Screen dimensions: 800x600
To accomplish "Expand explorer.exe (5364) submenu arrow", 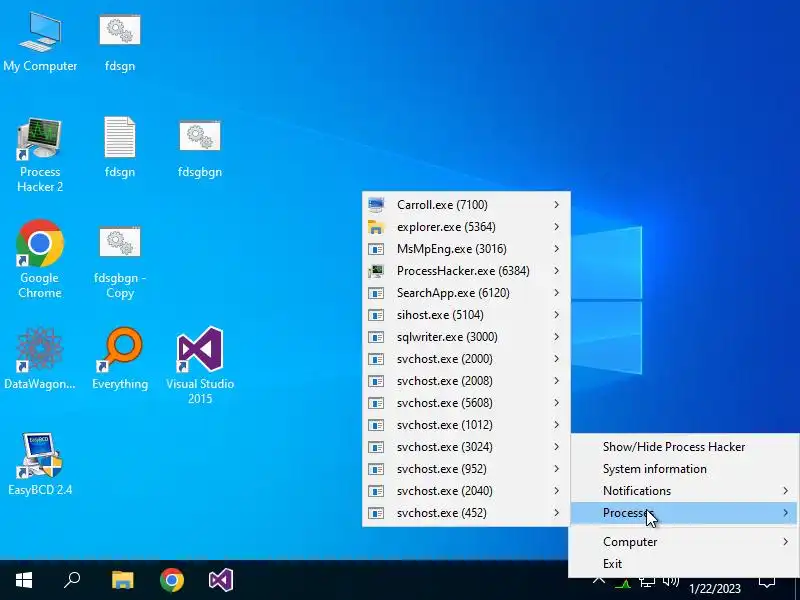I will (557, 227).
